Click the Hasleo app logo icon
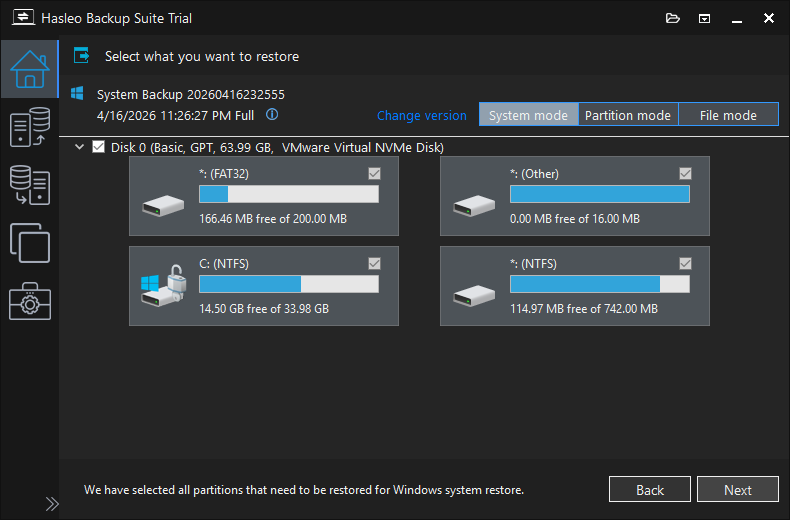 click(x=23, y=18)
